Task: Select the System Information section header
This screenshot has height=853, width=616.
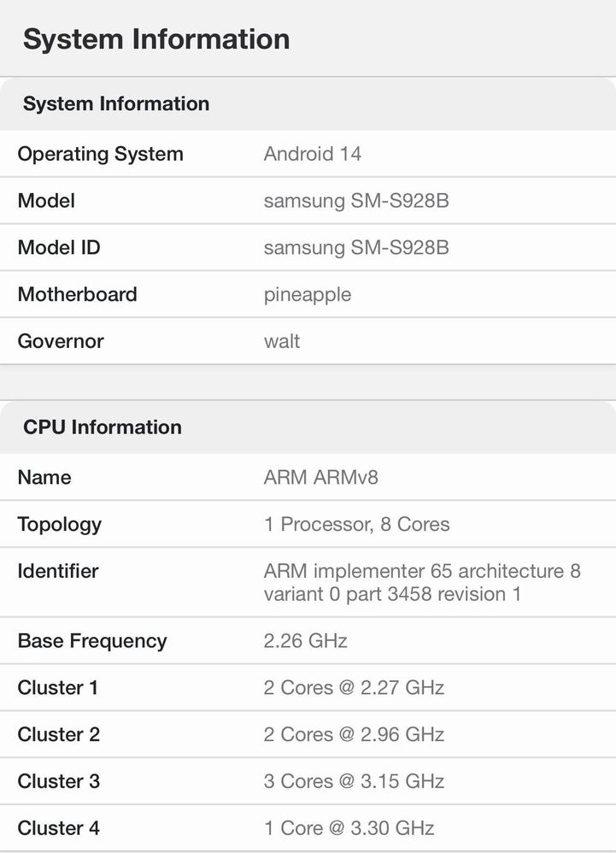Action: 116,103
